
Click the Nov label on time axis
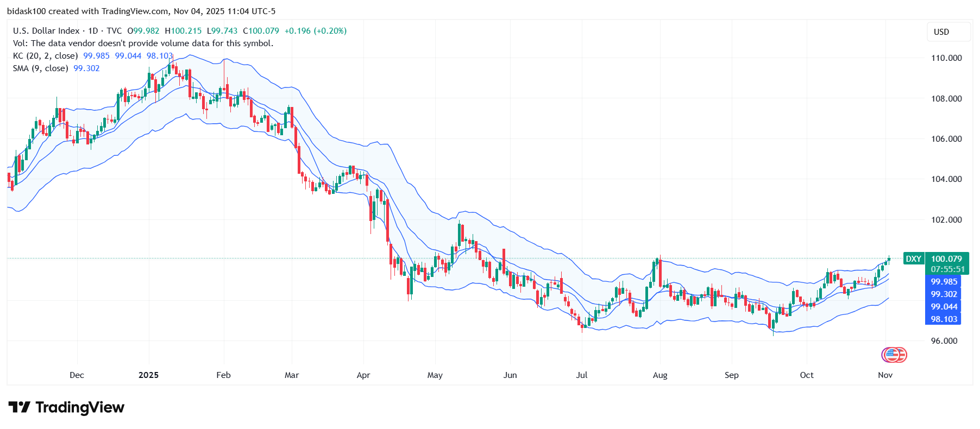(885, 375)
